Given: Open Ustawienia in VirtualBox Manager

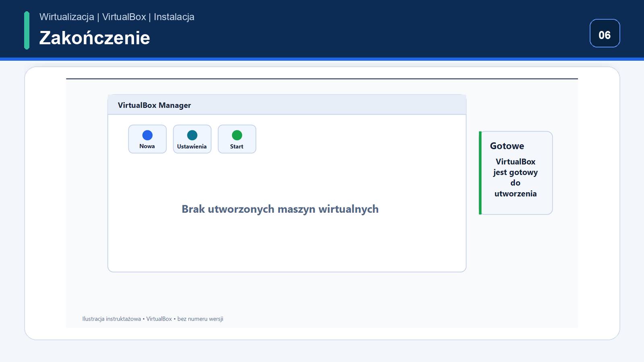Looking at the screenshot, I should click(x=192, y=139).
